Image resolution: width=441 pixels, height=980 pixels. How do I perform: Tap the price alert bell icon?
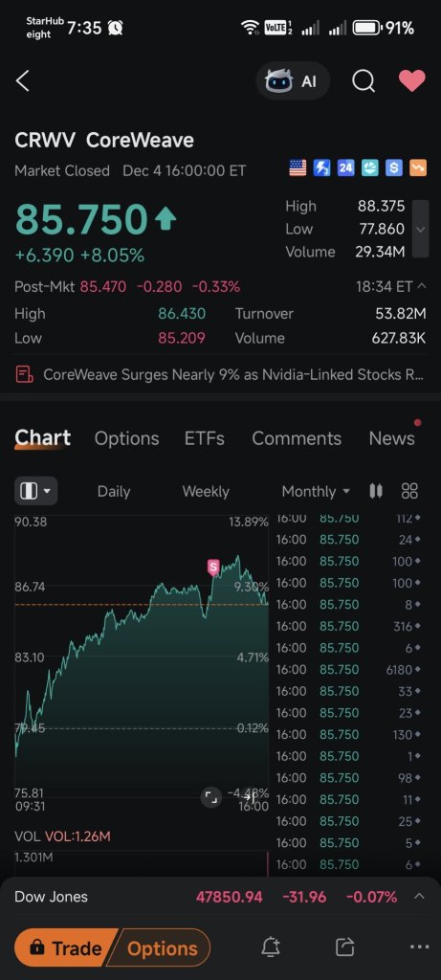[x=271, y=947]
